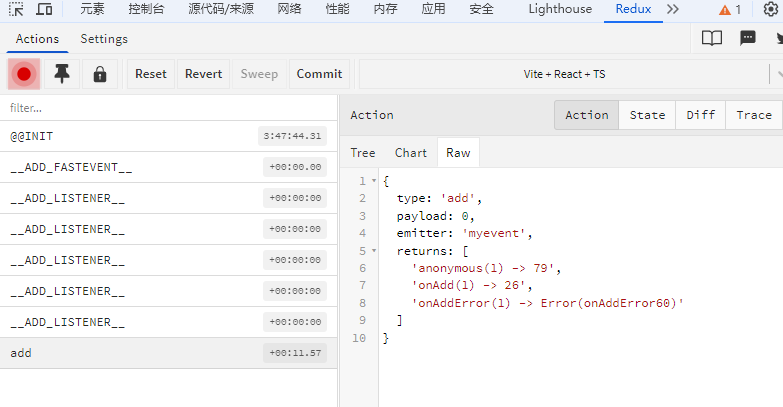
Task: Toggle the device toolbar icon
Action: point(44,9)
